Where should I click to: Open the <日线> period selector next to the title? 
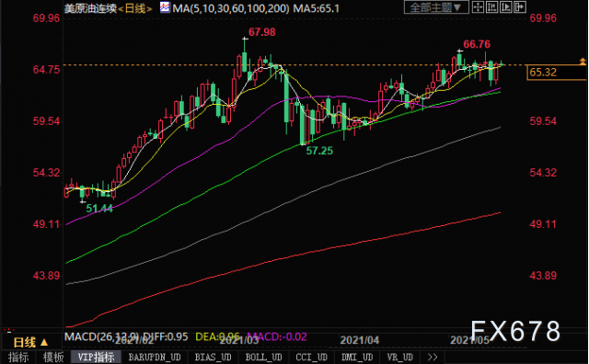[x=135, y=8]
